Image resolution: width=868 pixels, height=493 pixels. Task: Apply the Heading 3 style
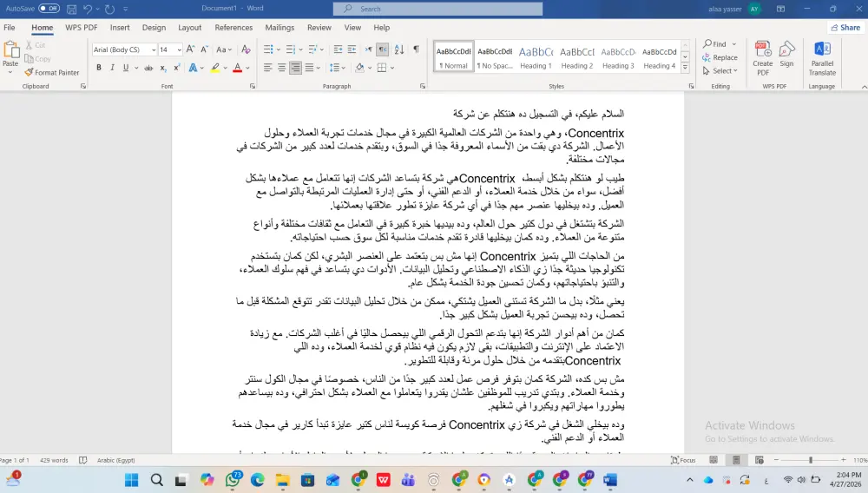pos(618,56)
